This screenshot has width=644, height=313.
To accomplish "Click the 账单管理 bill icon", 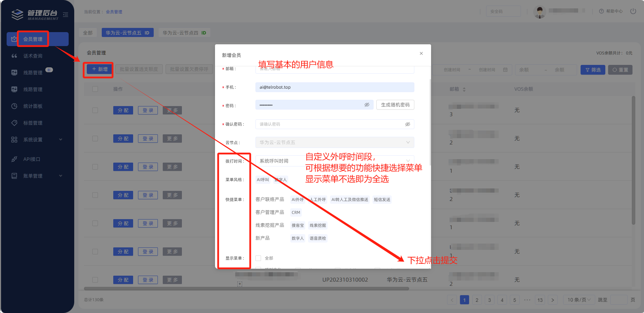I will coord(14,176).
